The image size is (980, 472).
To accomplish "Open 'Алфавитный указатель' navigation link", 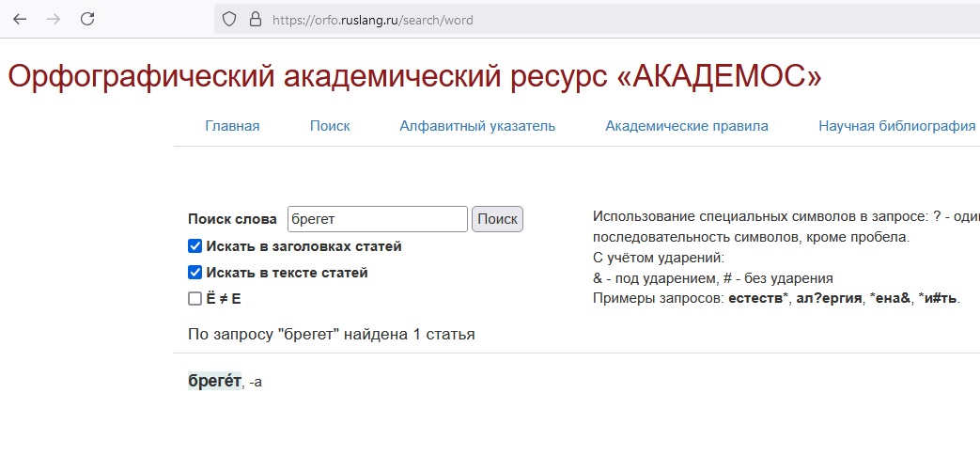I will (477, 126).
